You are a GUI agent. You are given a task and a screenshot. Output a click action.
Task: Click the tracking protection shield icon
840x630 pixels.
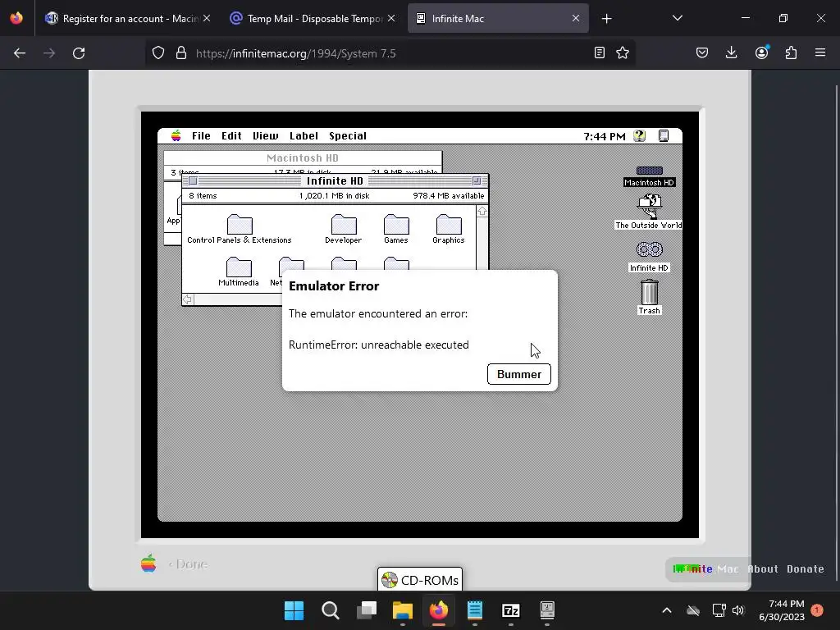[x=158, y=53]
